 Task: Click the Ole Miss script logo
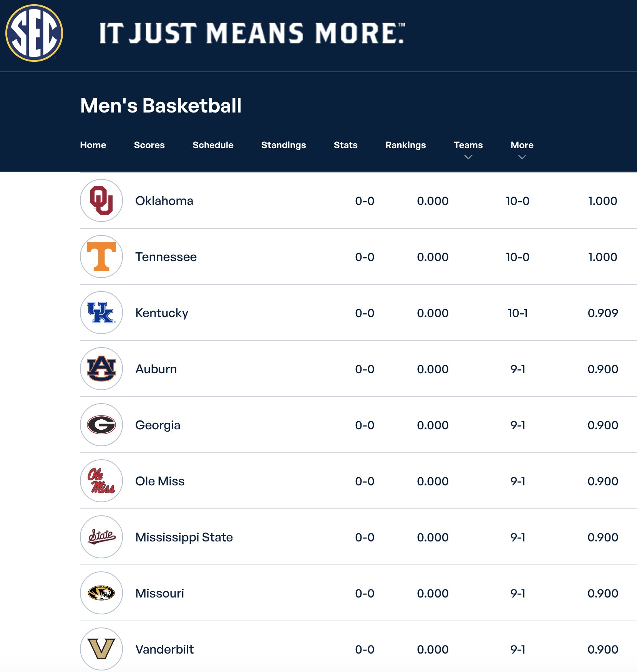pyautogui.click(x=101, y=481)
